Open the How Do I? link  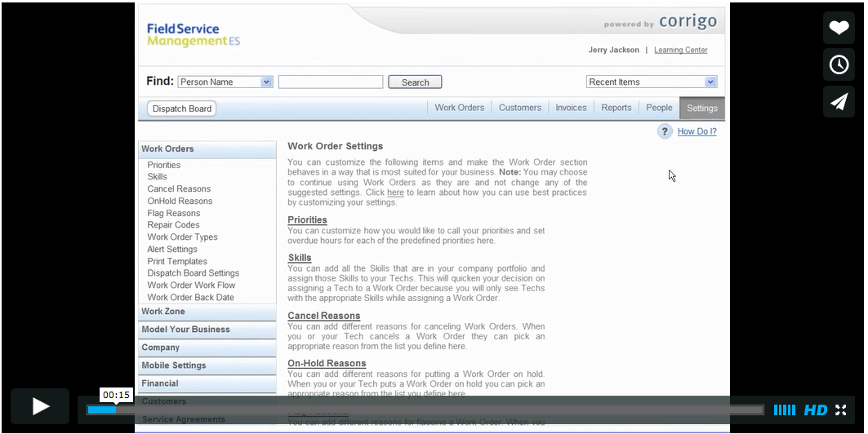click(x=697, y=131)
